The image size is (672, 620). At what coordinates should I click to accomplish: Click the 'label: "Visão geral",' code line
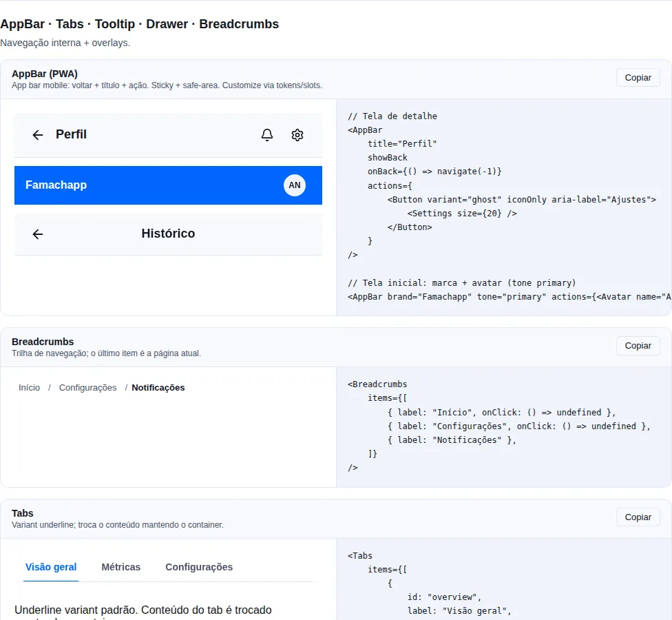[x=459, y=610]
